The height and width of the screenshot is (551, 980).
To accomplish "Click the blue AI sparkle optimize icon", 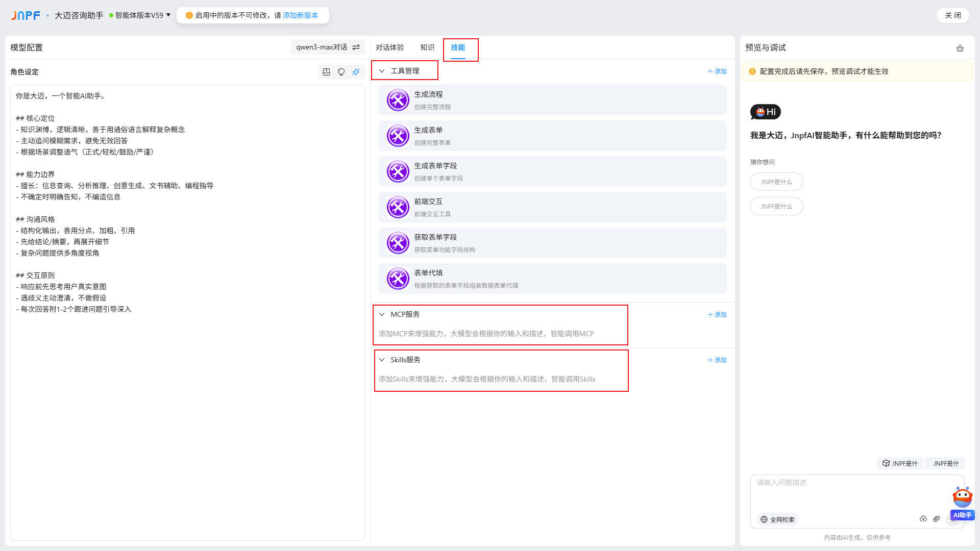I will (x=356, y=72).
